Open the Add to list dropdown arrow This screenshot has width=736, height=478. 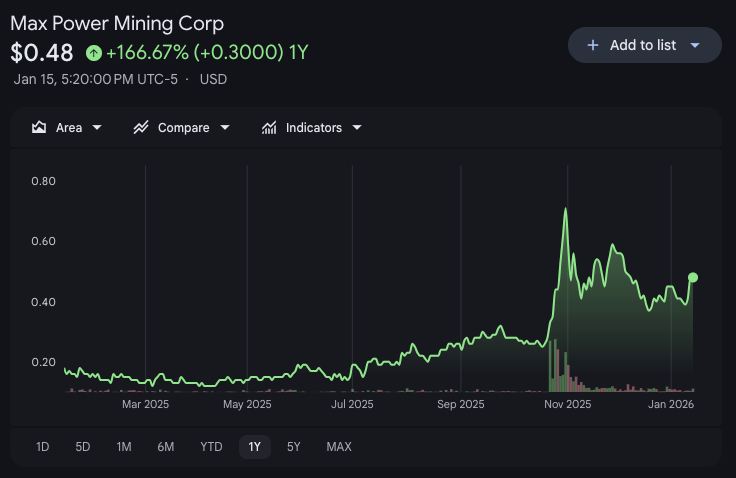[x=695, y=45]
